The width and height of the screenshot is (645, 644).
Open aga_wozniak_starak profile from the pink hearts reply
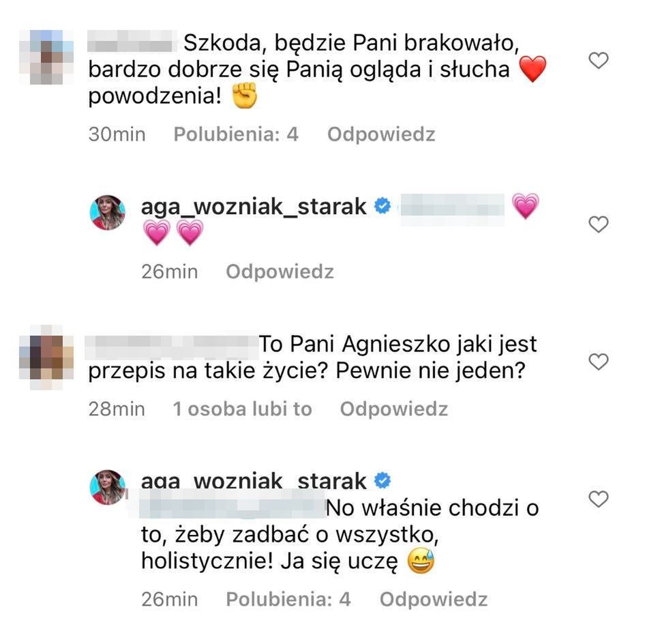point(254,207)
